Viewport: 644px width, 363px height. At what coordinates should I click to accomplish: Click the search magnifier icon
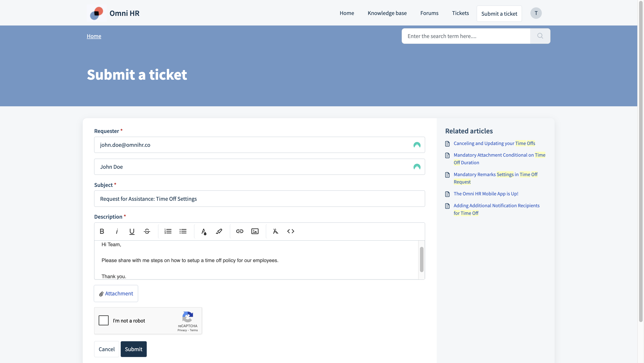(x=540, y=36)
